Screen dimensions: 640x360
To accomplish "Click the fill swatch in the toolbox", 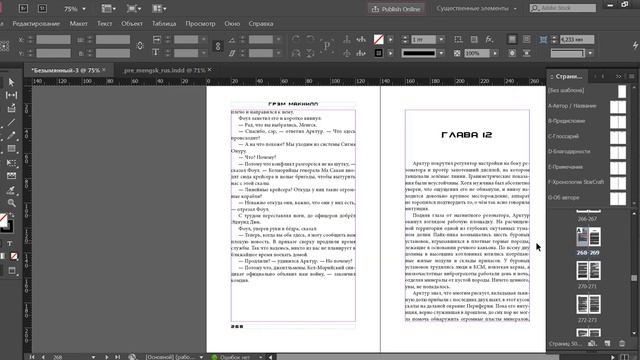I will pos(3,219).
